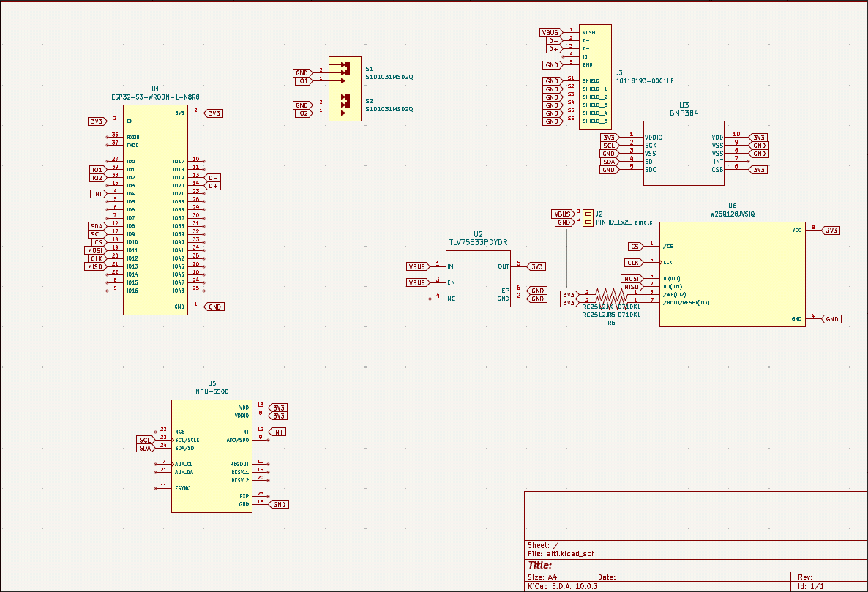
Task: Click the VBUS label on U2 IN pin
Action: tap(417, 266)
